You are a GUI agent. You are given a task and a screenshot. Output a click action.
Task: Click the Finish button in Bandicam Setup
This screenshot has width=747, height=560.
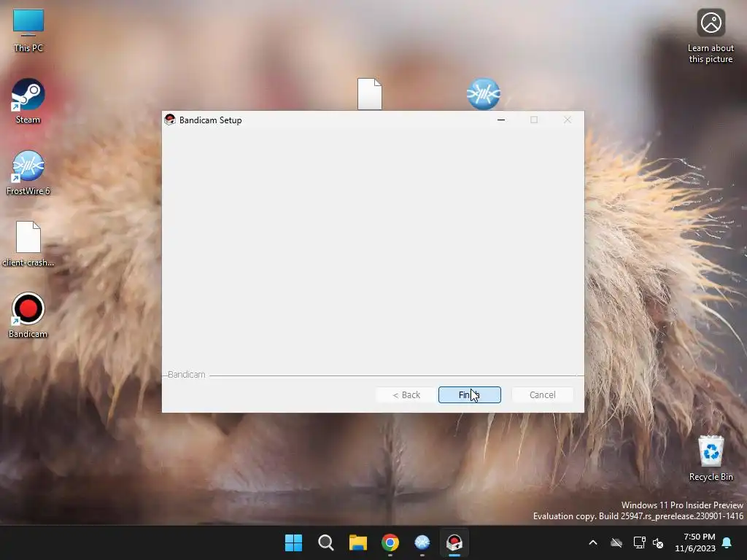[x=469, y=394]
